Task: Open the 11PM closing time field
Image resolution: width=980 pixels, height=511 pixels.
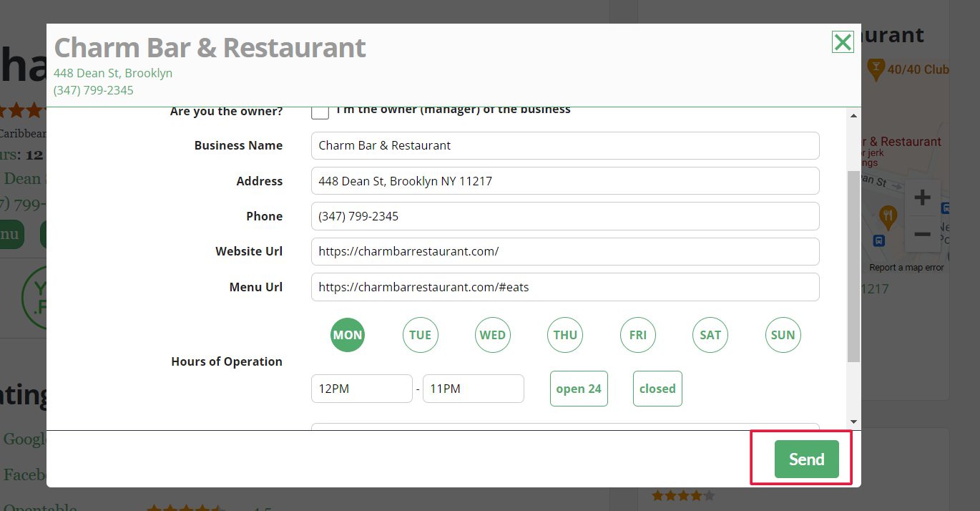Action: 474,389
